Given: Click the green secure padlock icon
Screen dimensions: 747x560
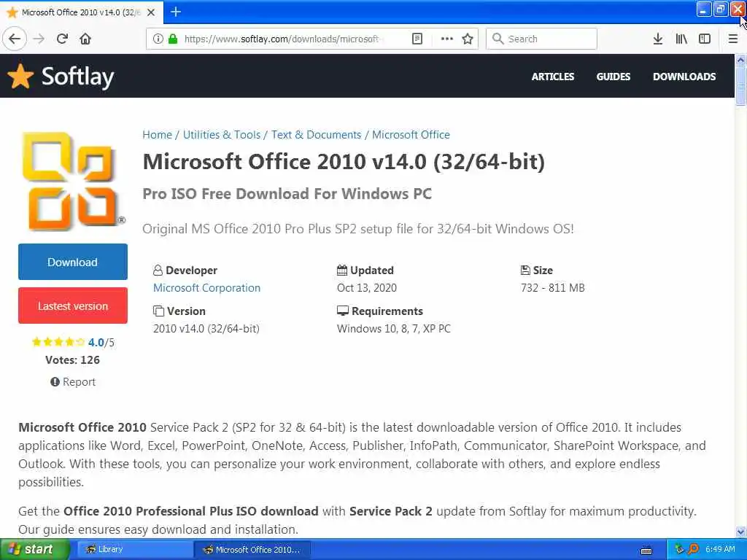Looking at the screenshot, I should click(173, 39).
